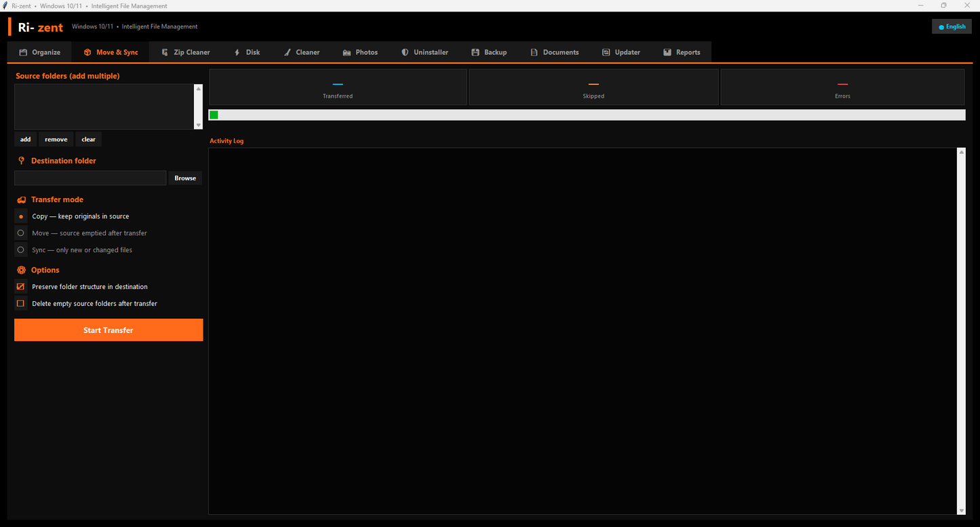The height and width of the screenshot is (527, 980).
Task: Switch to the Documents tab
Action: (x=554, y=52)
